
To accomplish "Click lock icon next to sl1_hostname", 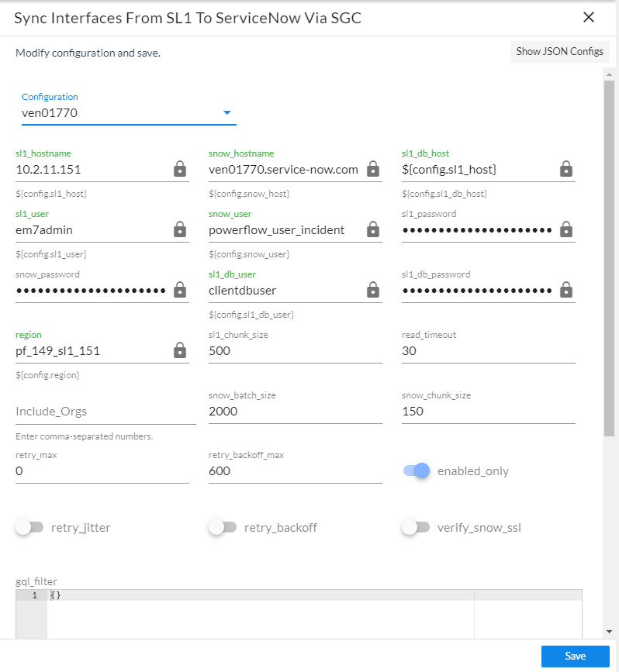I will (180, 169).
